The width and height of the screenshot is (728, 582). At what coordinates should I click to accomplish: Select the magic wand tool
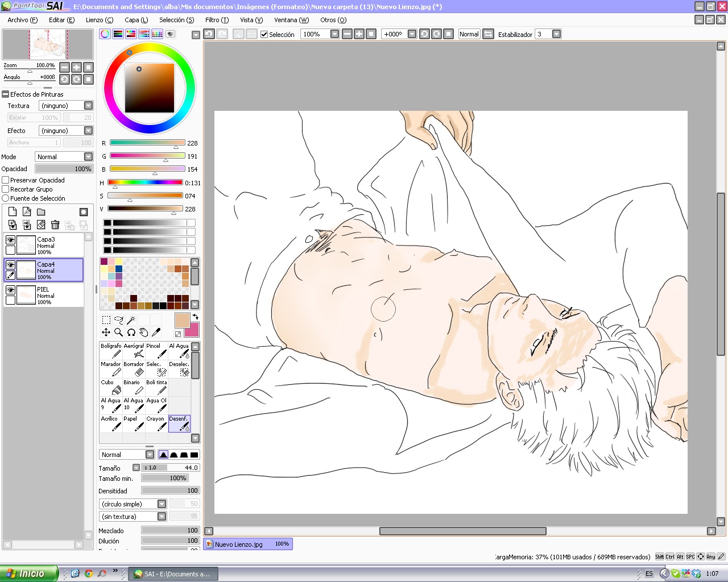point(131,320)
